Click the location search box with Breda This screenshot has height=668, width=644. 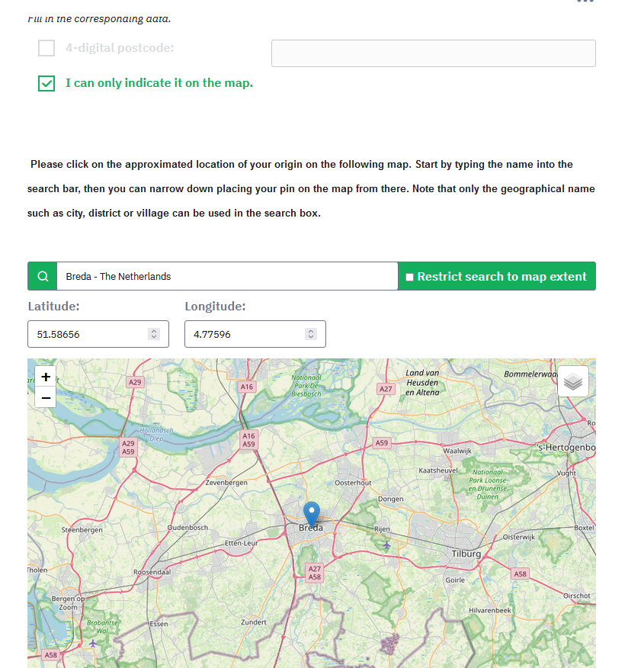[x=226, y=276]
